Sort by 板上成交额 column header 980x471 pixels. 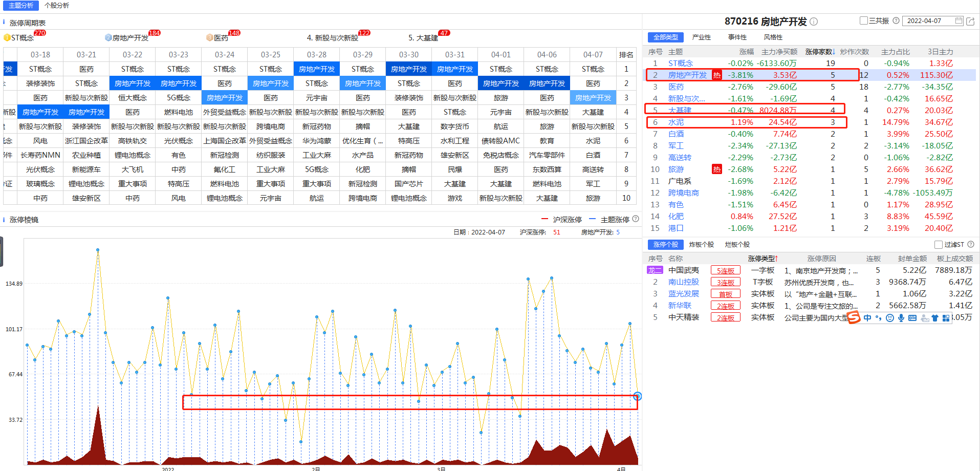(x=954, y=259)
